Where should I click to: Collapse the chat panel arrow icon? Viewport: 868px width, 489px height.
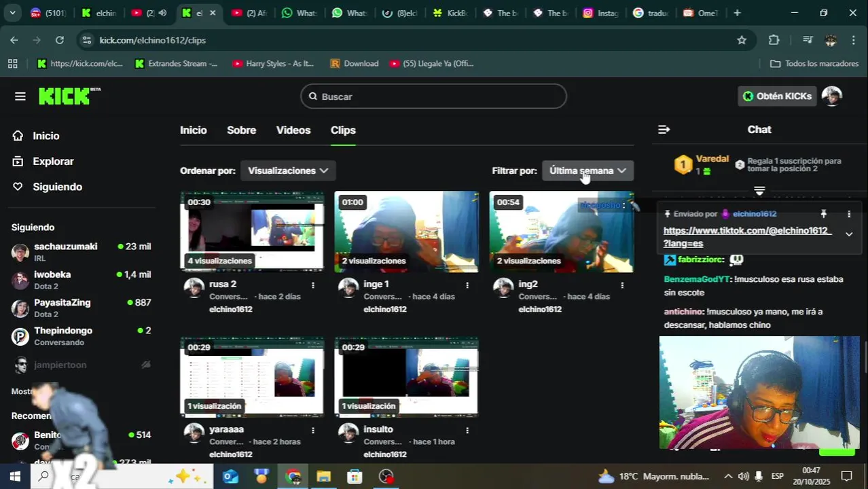pos(664,130)
